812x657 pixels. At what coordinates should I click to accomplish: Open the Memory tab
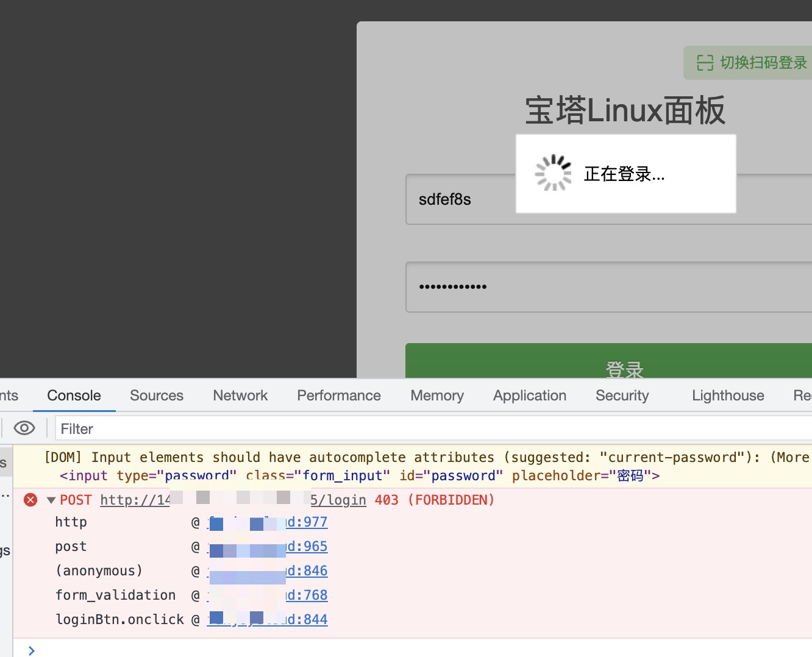click(437, 396)
